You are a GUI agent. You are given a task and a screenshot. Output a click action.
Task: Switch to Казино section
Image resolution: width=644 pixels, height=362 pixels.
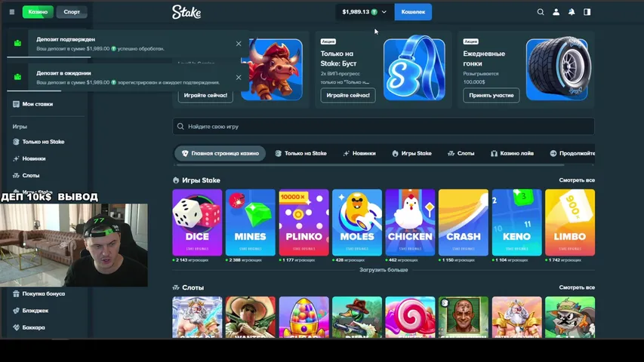pos(38,12)
